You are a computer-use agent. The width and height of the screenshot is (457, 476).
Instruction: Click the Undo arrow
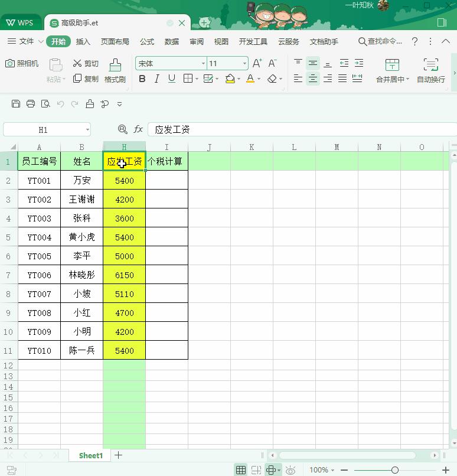click(x=60, y=104)
